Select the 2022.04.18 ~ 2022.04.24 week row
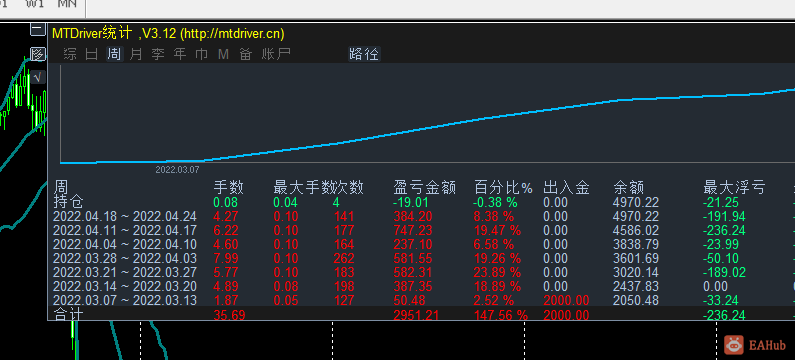Viewport: 795px width, 360px height. pyautogui.click(x=421, y=217)
